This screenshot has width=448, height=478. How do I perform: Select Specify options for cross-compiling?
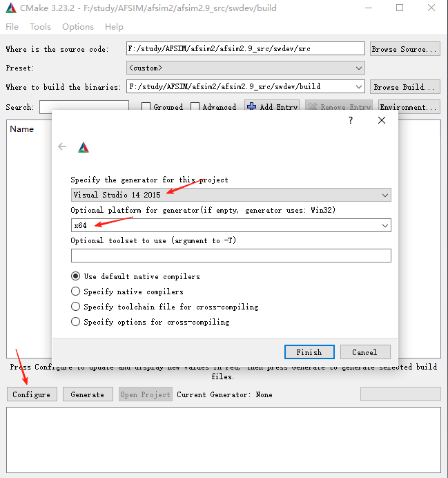point(75,322)
